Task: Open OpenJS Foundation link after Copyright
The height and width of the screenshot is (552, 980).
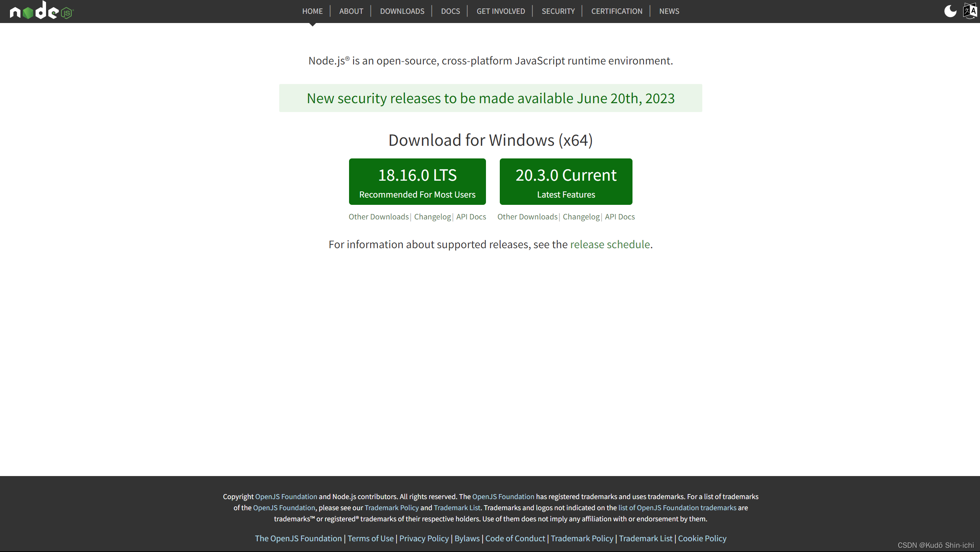Action: tap(286, 496)
